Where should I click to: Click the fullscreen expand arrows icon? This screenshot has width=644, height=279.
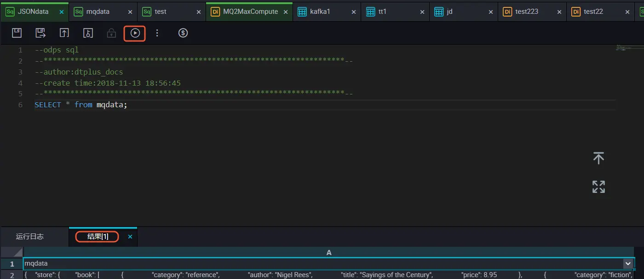coord(598,186)
